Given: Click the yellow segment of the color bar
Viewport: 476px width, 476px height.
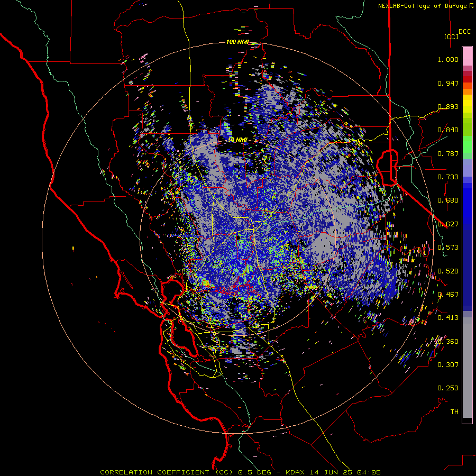Looking at the screenshot, I should [467, 104].
